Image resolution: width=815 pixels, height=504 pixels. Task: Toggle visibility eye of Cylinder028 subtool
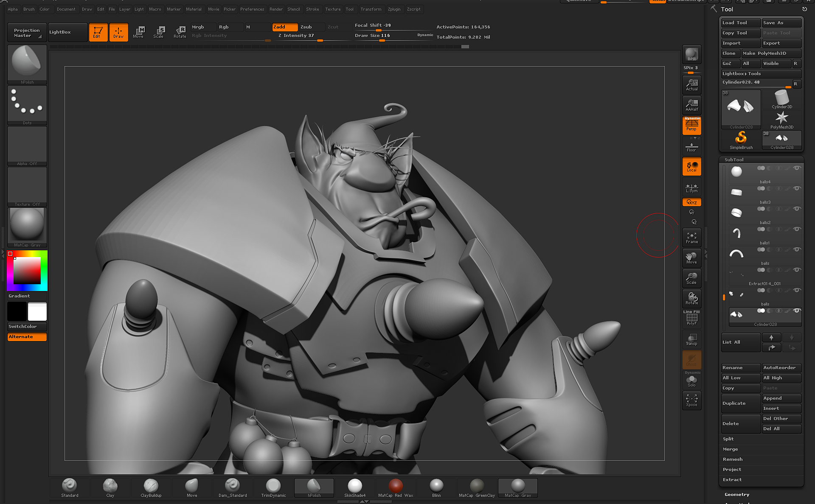(x=797, y=311)
